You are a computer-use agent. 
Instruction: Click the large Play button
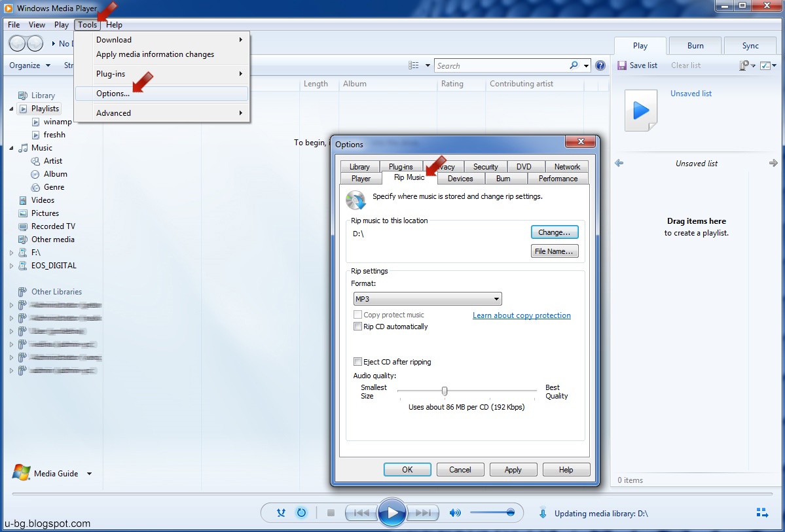click(x=392, y=512)
